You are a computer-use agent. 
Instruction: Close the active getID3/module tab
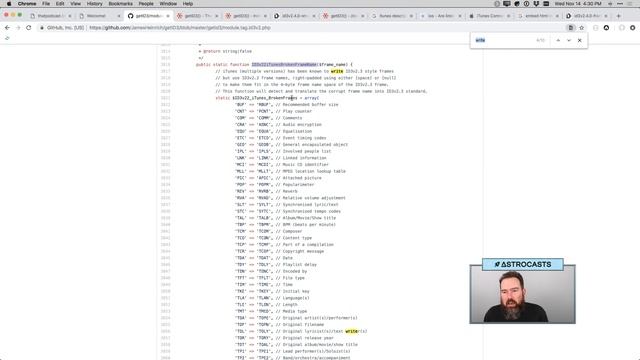click(168, 16)
